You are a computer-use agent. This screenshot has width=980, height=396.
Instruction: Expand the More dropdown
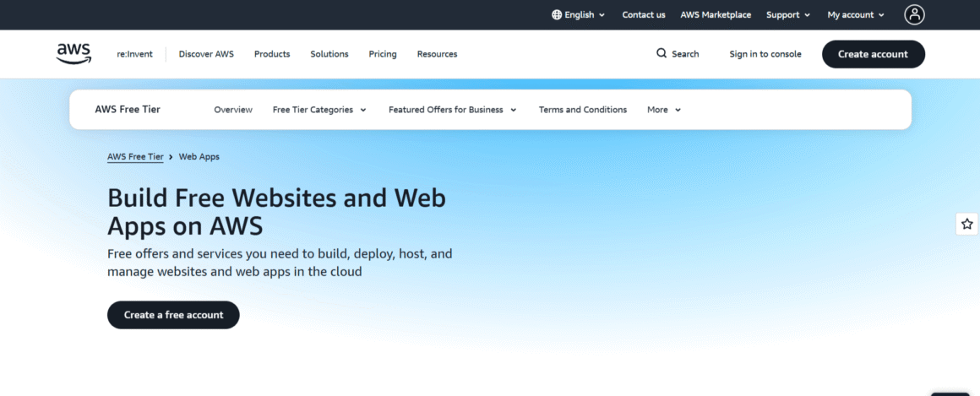(664, 110)
